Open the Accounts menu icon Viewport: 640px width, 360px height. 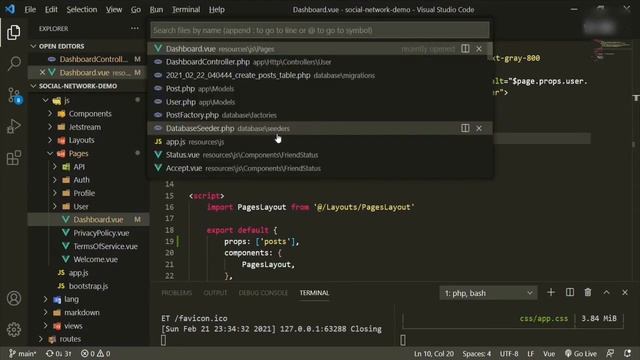click(13, 298)
